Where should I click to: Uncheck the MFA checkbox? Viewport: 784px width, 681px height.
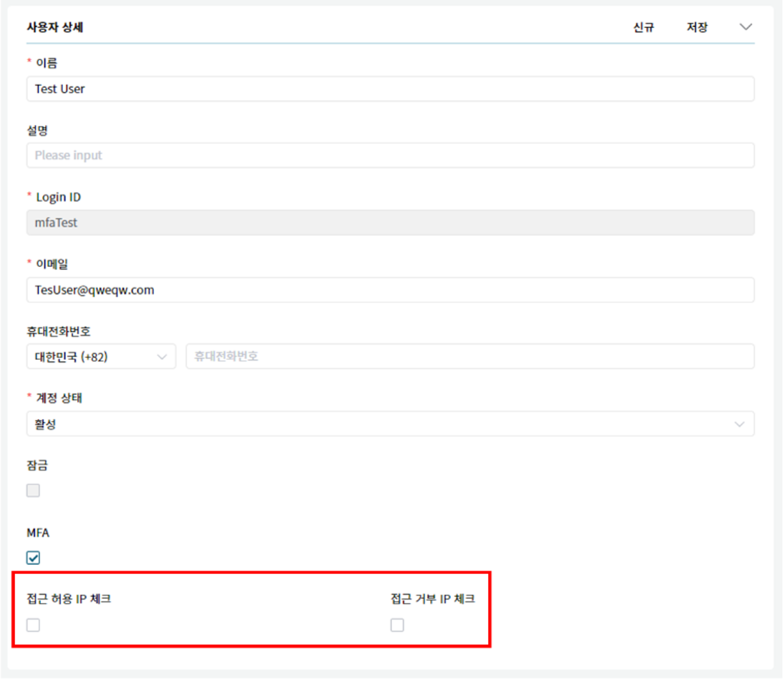[x=33, y=558]
